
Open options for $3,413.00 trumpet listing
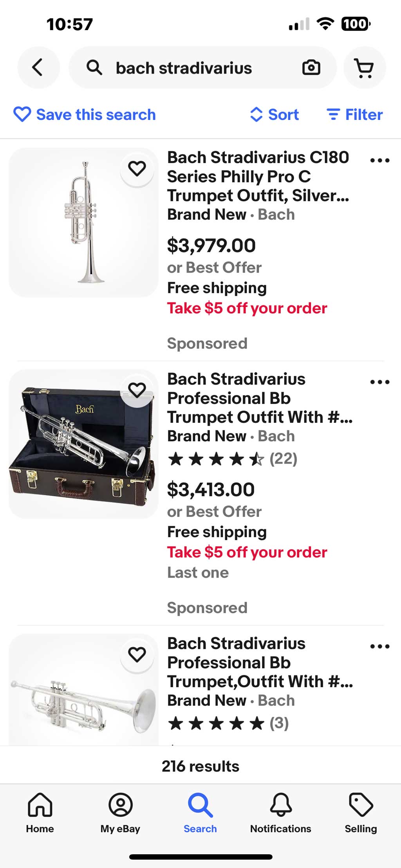(379, 382)
